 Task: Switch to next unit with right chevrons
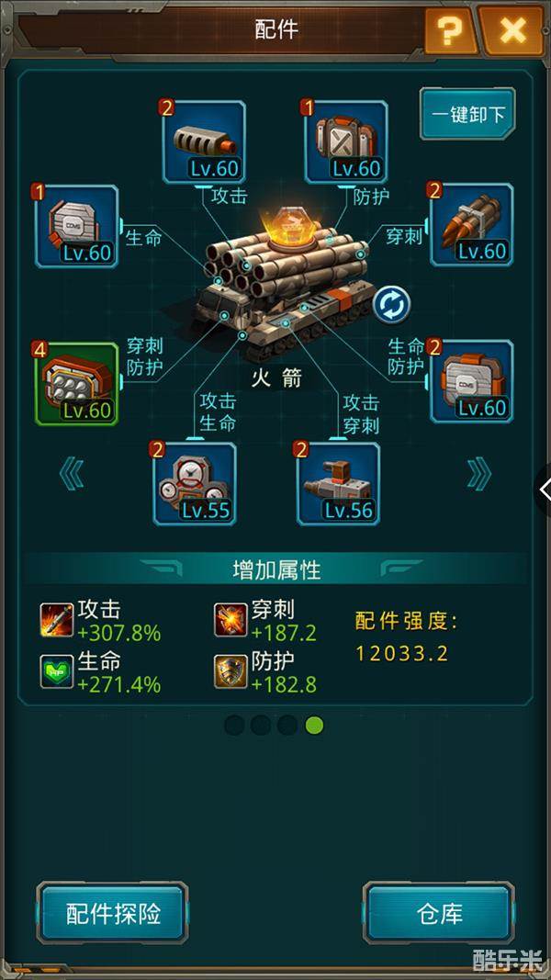(x=479, y=474)
